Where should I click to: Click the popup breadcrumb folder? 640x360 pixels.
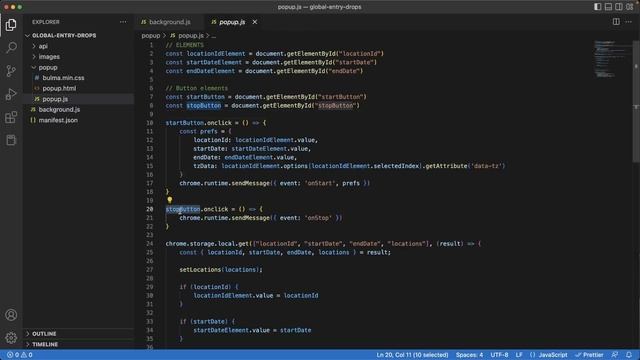[151, 36]
